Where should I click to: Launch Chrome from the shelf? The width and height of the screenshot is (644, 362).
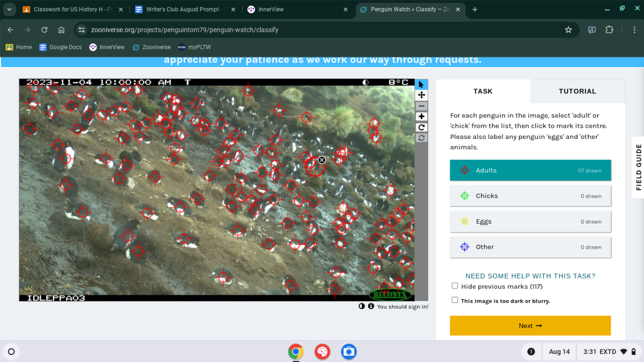[296, 351]
